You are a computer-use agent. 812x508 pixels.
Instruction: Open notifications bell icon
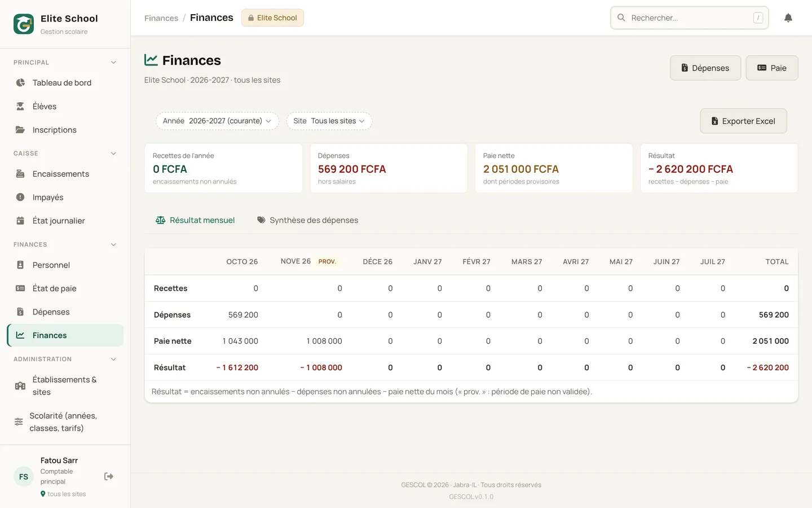[788, 18]
